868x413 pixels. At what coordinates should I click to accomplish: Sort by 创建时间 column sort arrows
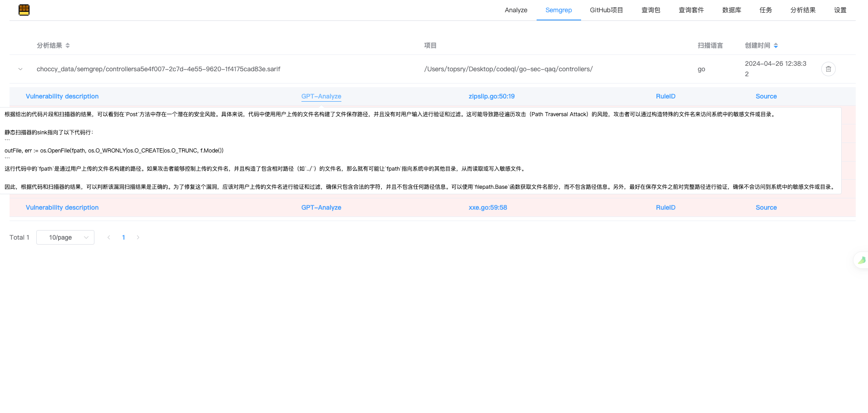(776, 45)
